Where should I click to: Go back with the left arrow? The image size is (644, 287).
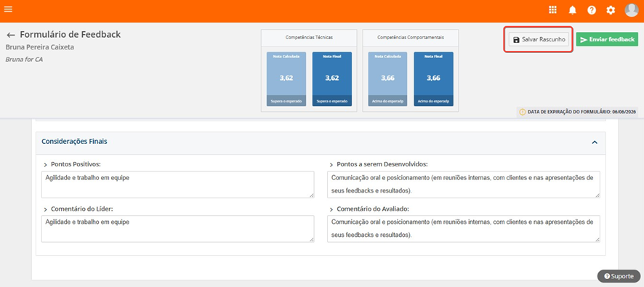[x=11, y=36]
